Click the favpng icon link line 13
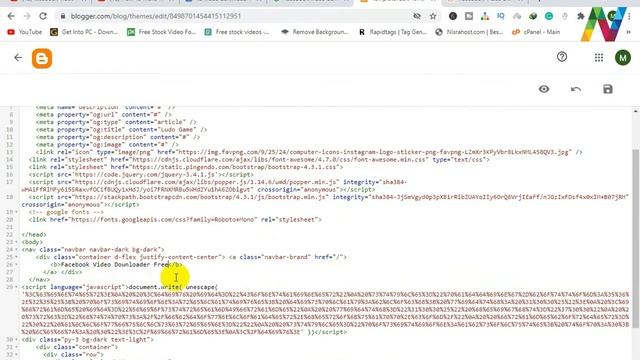 [309, 152]
